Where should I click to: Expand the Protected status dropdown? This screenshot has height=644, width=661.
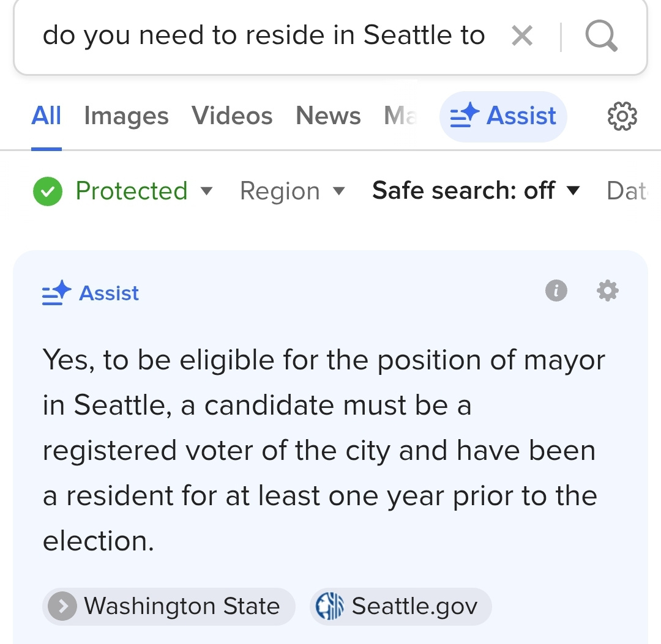click(207, 191)
